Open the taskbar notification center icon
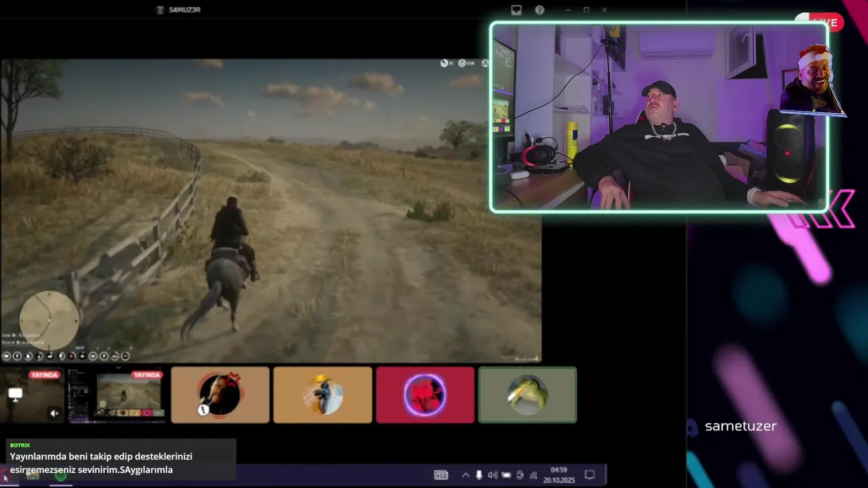Image resolution: width=868 pixels, height=488 pixels. click(x=589, y=475)
